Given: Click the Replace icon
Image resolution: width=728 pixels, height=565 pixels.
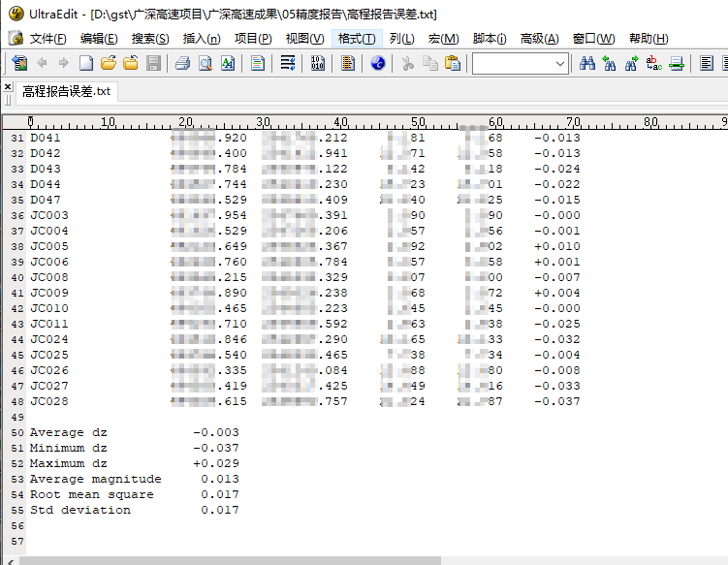Looking at the screenshot, I should click(x=653, y=64).
